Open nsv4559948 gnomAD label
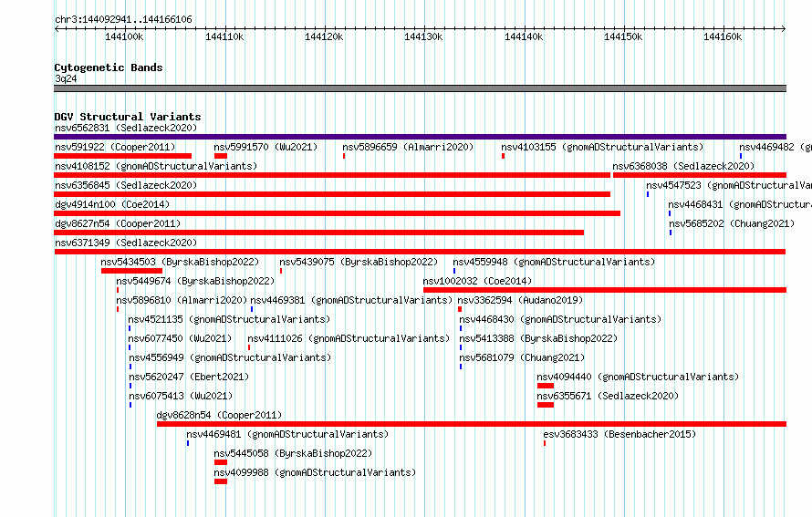This screenshot has width=812, height=517. (554, 262)
